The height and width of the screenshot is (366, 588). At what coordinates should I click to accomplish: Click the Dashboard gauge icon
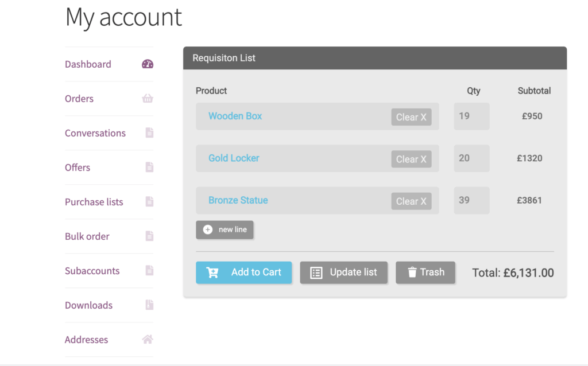[148, 64]
